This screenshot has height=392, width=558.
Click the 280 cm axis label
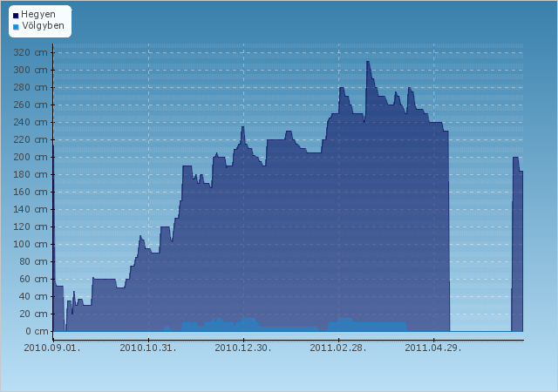point(31,87)
